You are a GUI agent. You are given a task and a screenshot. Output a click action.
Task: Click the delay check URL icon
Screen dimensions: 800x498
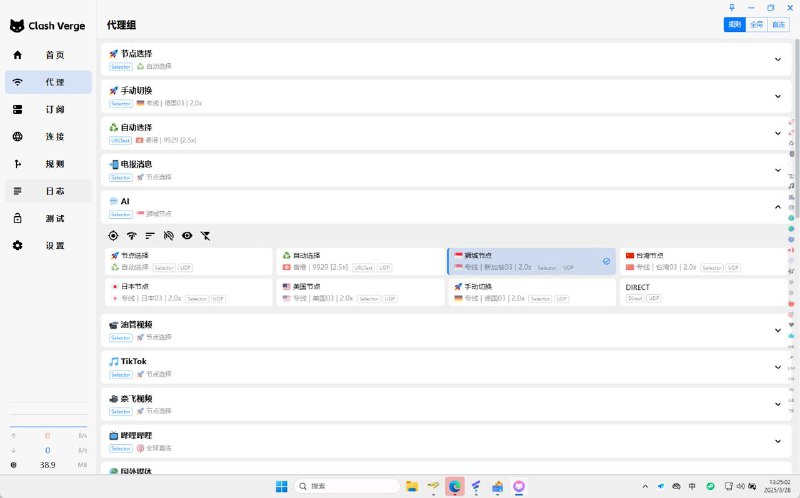click(x=168, y=236)
